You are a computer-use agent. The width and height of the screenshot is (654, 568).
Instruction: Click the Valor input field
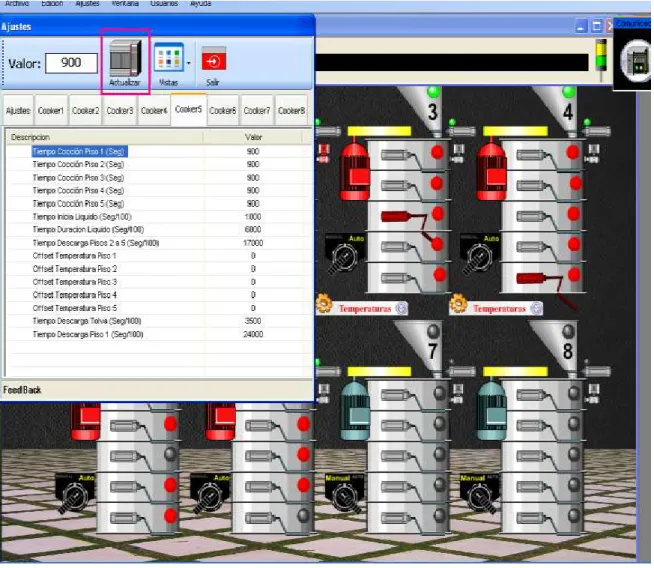coord(71,63)
